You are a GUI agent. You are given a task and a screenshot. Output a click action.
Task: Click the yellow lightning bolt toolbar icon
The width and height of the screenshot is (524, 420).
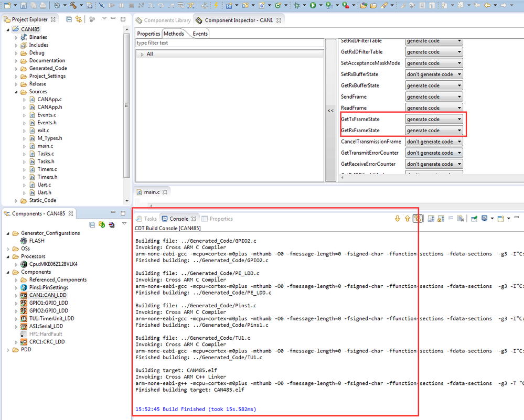216,5
